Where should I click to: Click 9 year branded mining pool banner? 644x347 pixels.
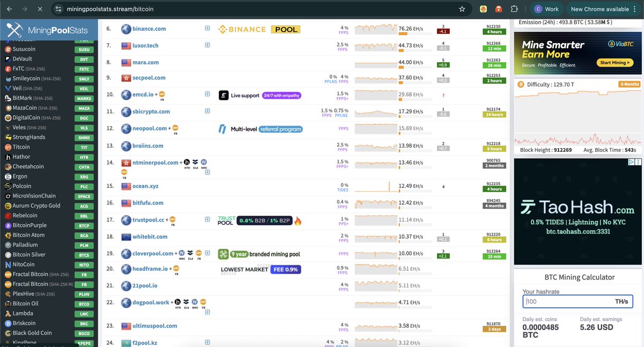point(259,254)
